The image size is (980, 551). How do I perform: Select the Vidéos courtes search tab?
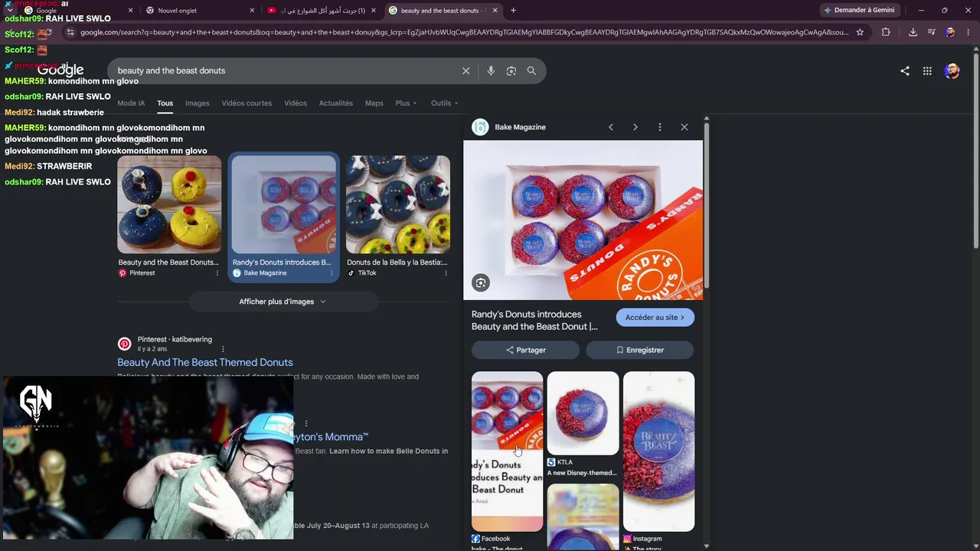(x=247, y=103)
